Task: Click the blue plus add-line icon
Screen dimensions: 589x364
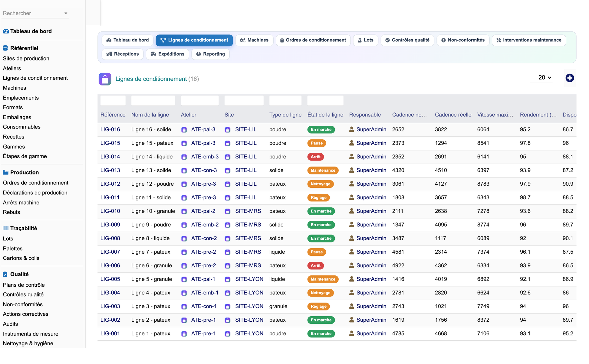Action: tap(570, 78)
